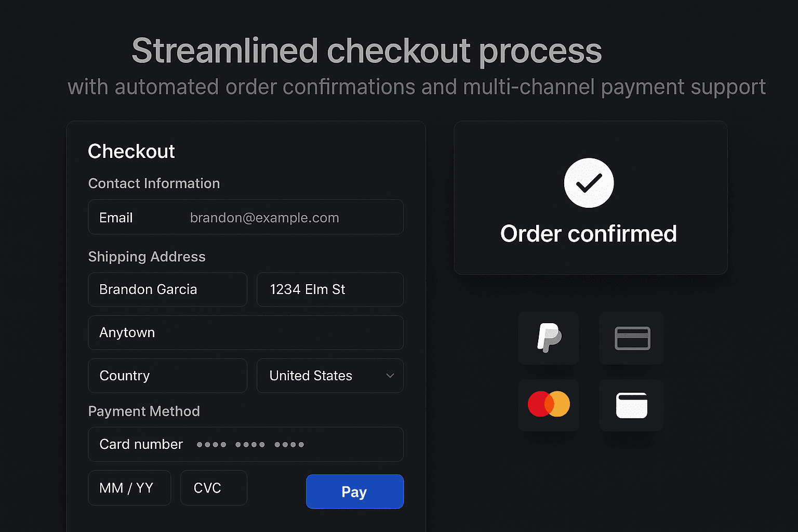Image resolution: width=798 pixels, height=532 pixels.
Task: Click the Shipping Address section label
Action: 147,257
